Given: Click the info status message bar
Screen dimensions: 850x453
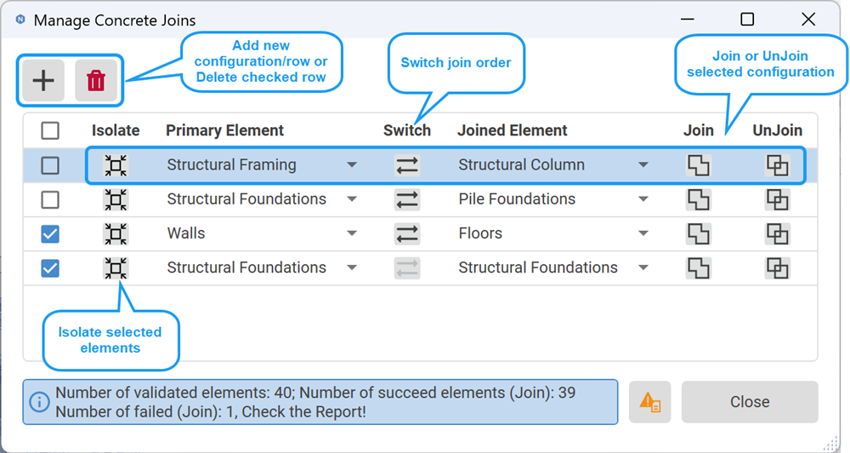Looking at the screenshot, I should click(320, 402).
